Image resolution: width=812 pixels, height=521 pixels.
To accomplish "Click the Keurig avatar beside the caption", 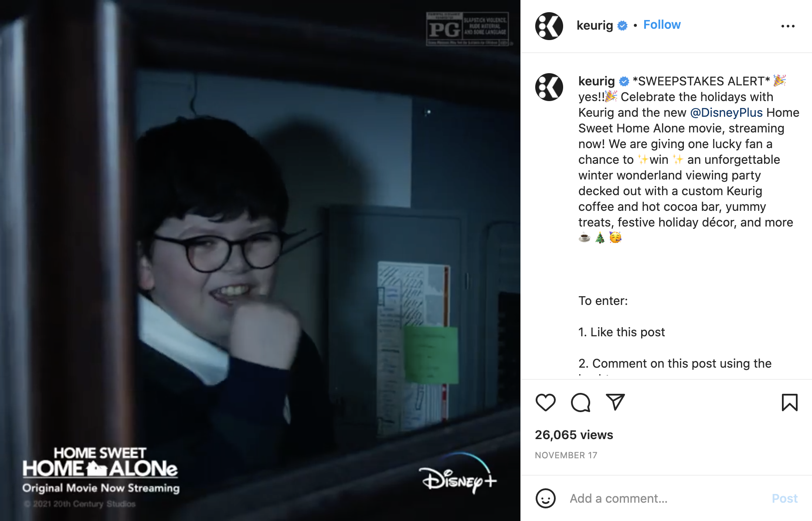I will coord(549,87).
